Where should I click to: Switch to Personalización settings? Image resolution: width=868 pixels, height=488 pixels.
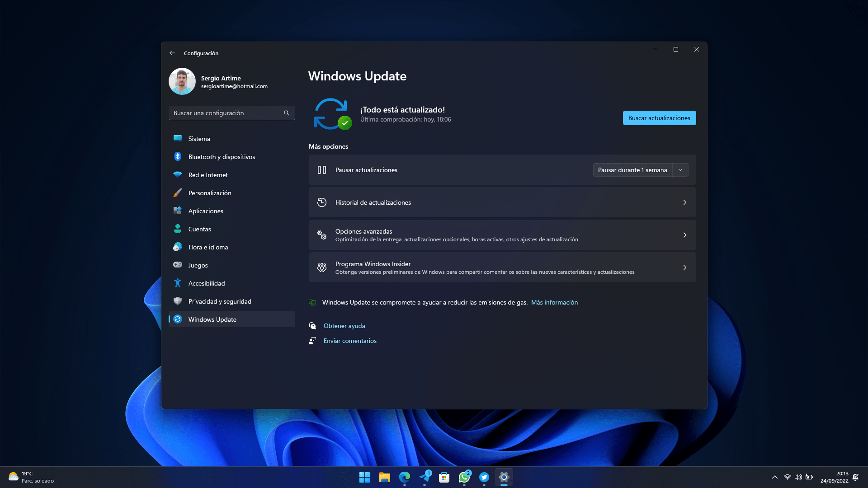tap(210, 193)
